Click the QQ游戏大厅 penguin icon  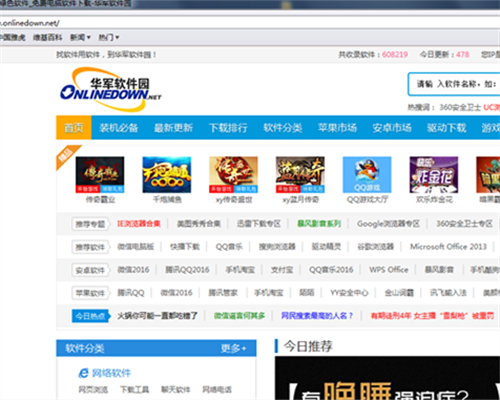367,175
